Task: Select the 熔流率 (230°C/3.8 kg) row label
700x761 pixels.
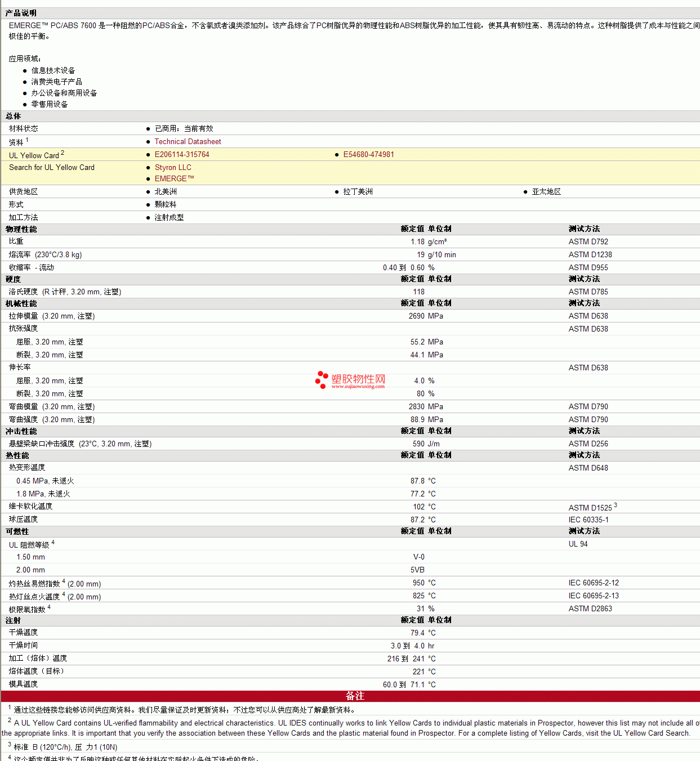Action: (x=45, y=255)
